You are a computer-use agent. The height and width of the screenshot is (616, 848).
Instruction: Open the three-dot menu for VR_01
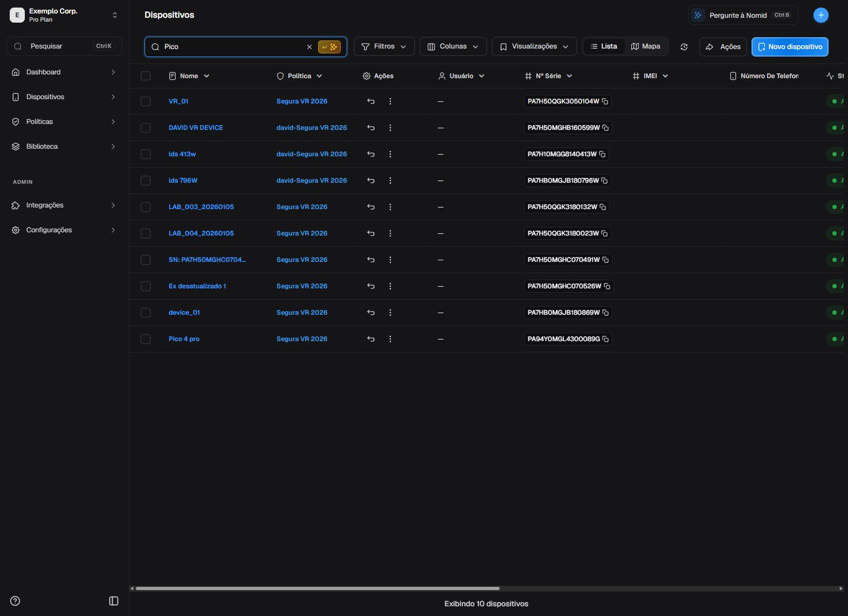tap(390, 101)
